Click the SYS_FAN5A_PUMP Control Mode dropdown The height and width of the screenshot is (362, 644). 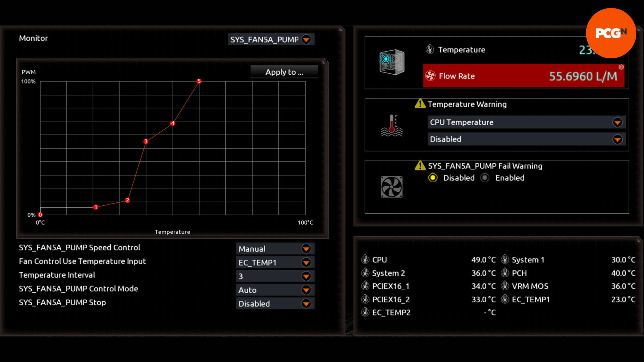tap(273, 290)
